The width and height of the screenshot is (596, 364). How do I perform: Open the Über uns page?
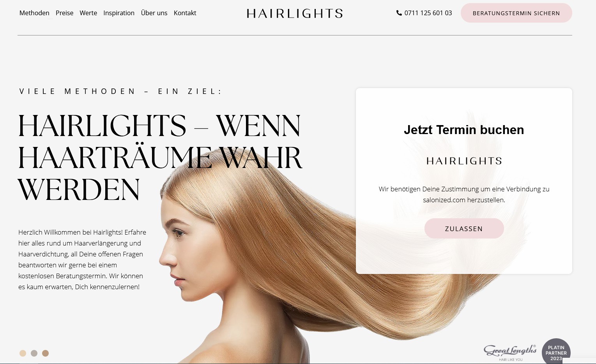click(154, 13)
